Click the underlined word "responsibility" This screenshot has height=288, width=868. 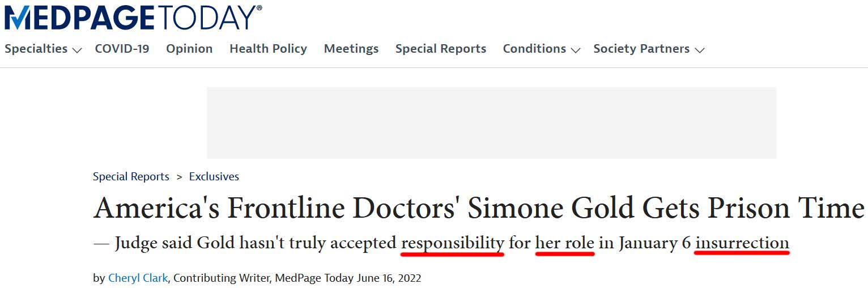(452, 243)
